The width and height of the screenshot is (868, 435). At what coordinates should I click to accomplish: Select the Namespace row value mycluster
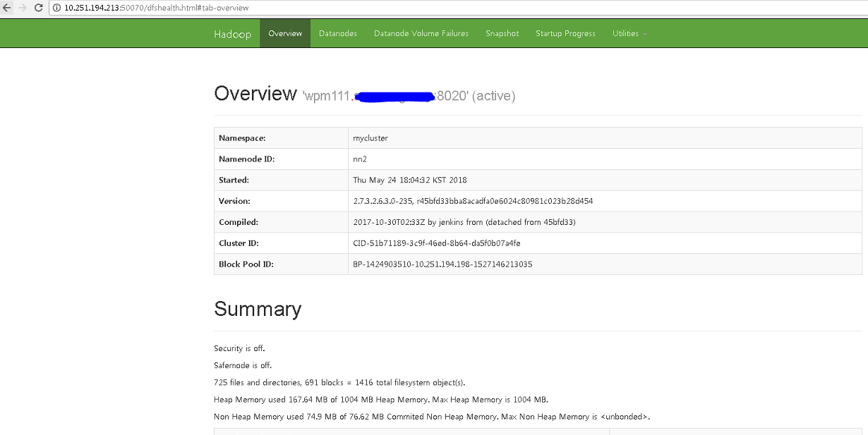370,137
